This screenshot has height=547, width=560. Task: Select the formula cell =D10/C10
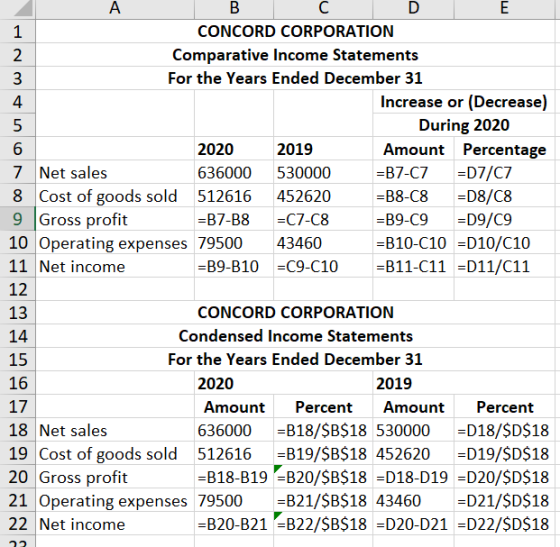click(504, 243)
